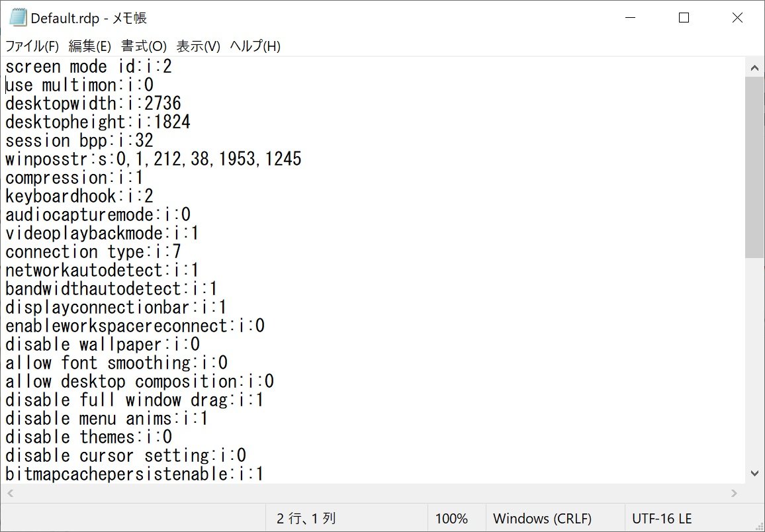765x532 pixels.
Task: Open the 書式(O) menu
Action: (144, 46)
